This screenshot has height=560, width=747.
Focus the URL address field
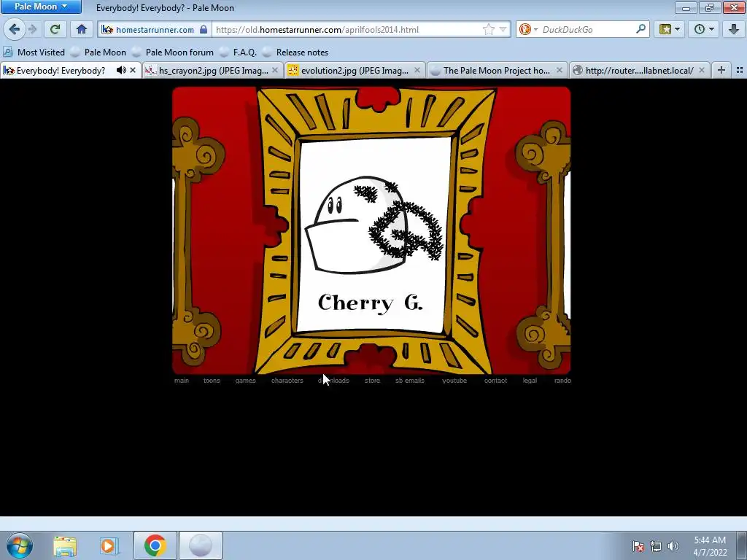point(348,29)
